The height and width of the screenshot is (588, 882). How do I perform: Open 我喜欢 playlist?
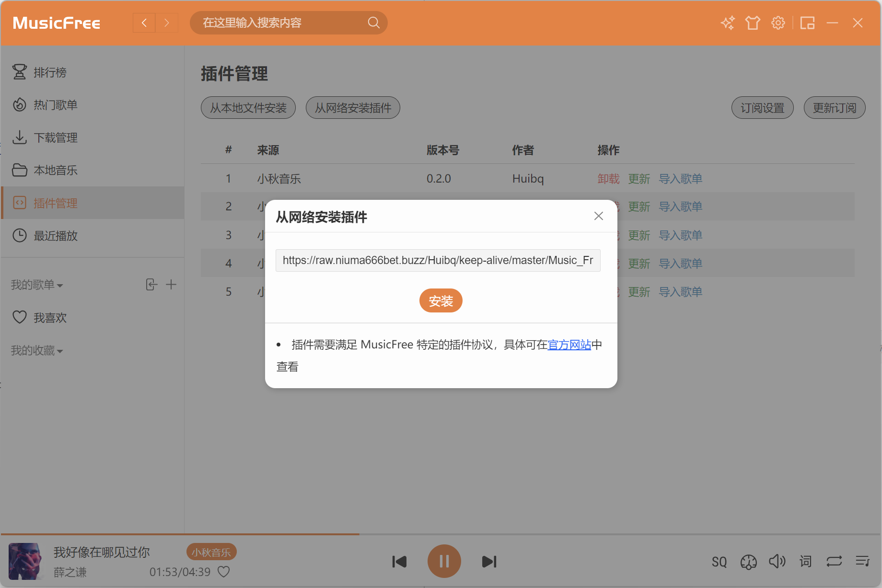coord(93,317)
